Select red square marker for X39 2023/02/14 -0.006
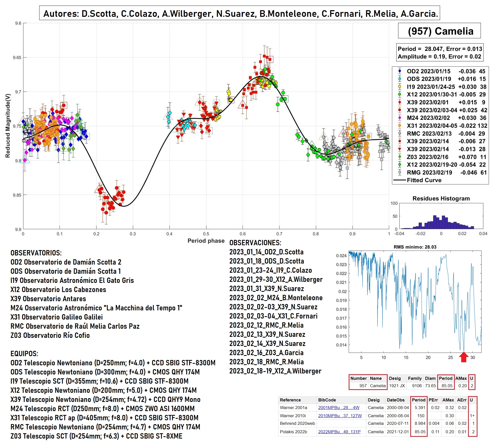Viewport: 493px width, 448px height. click(x=400, y=141)
